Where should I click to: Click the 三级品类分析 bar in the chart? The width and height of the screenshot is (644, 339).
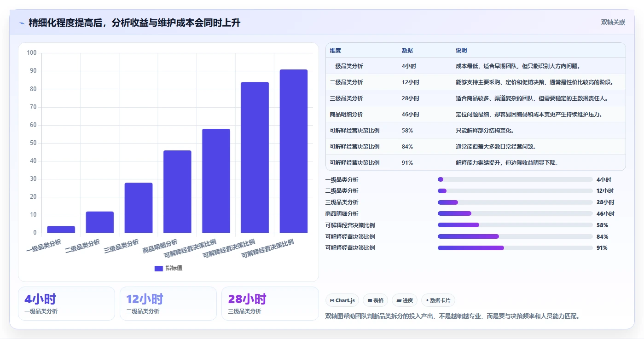139,208
